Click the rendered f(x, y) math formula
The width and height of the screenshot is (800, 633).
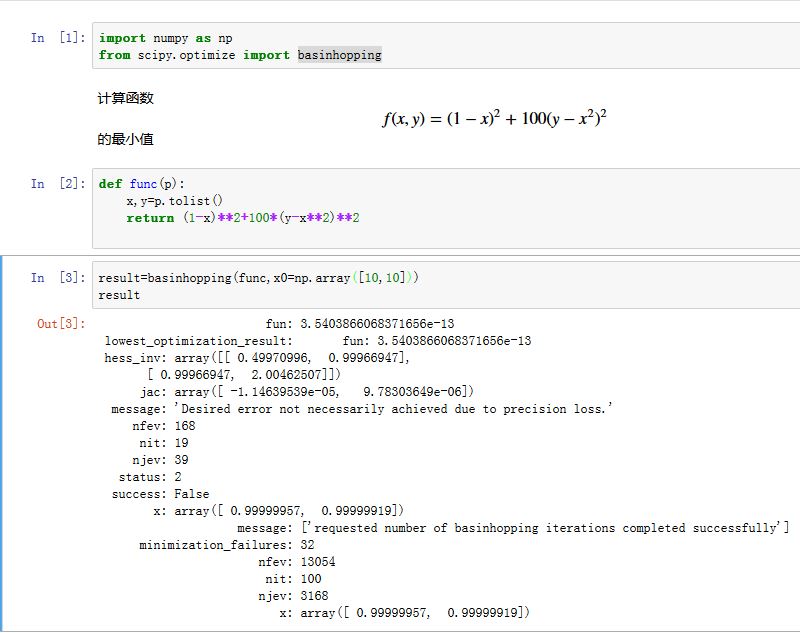coord(494,119)
